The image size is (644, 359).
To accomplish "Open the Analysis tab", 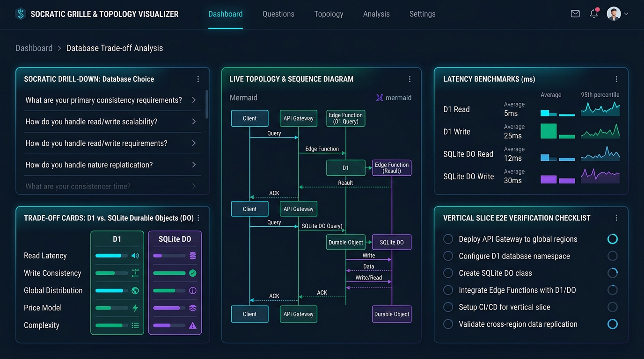I will (376, 14).
